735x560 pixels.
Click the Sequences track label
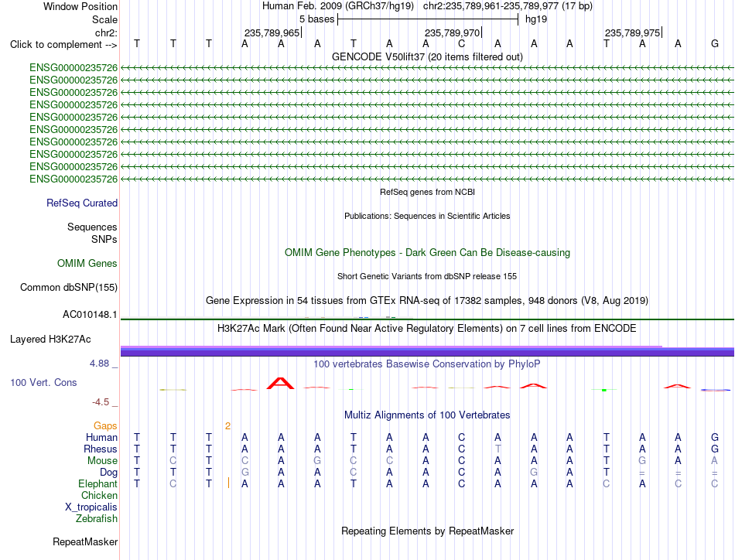[x=92, y=227]
